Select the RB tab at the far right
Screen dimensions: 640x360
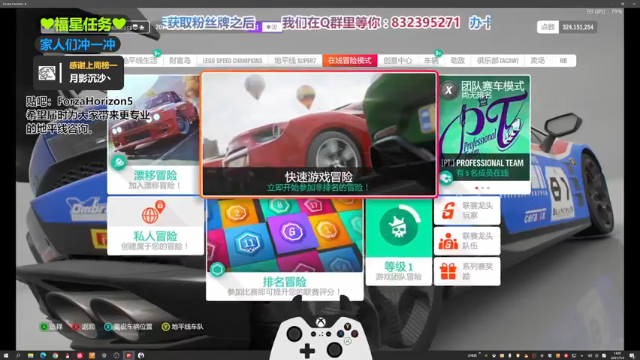564,60
